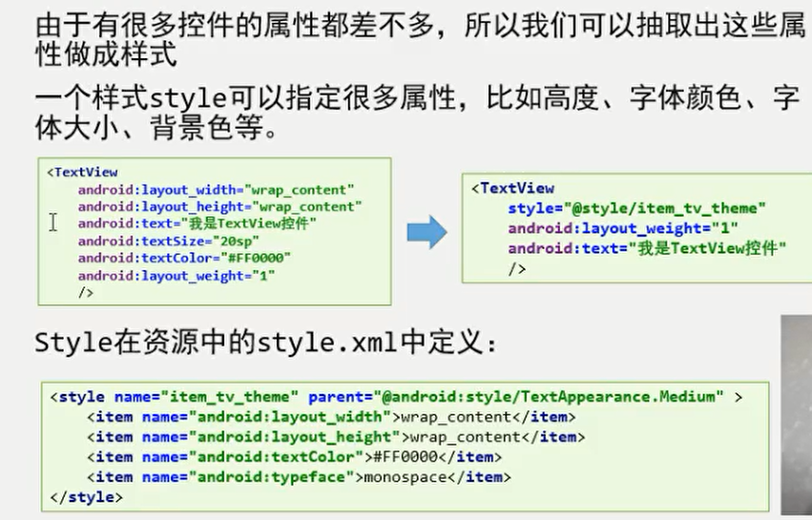Click the <style name="item_tv_theme" opening line

pyautogui.click(x=396, y=397)
